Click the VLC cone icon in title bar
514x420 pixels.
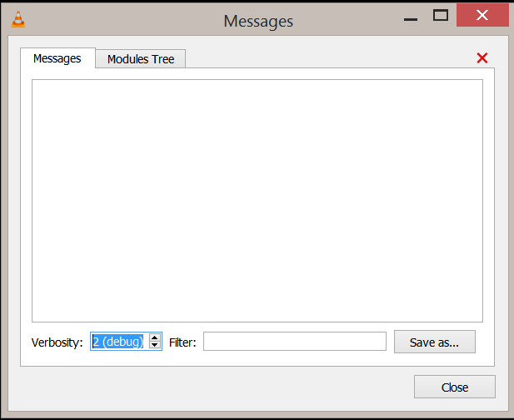tap(18, 19)
